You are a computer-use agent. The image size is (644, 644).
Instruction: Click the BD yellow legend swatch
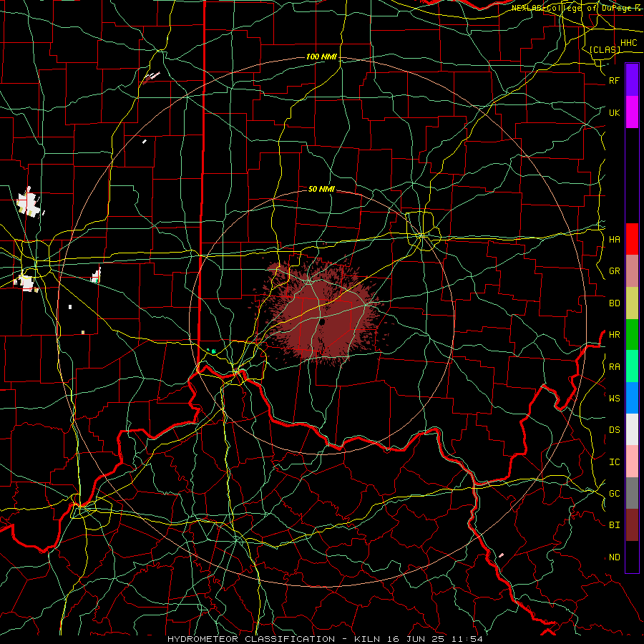632,303
